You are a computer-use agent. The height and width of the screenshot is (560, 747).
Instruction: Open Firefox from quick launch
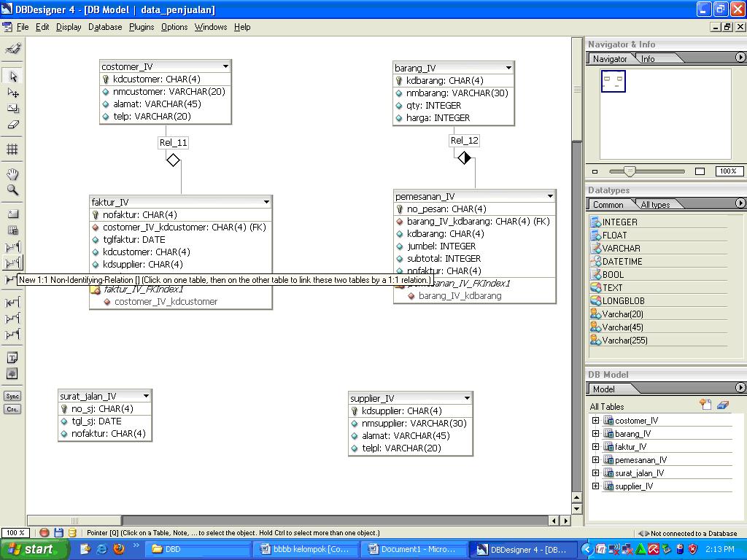[x=119, y=548]
